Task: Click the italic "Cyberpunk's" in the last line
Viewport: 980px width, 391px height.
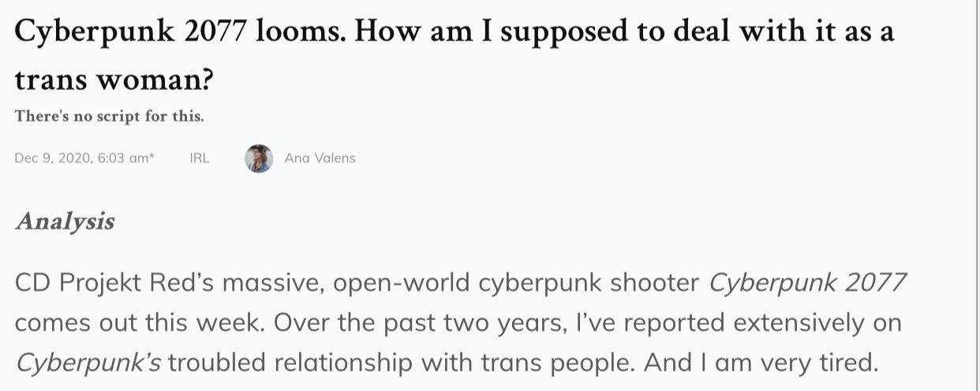Action: pyautogui.click(x=88, y=363)
